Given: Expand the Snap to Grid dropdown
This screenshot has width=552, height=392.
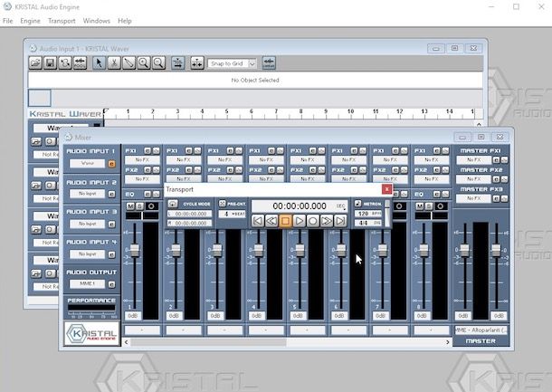Looking at the screenshot, I should [252, 63].
